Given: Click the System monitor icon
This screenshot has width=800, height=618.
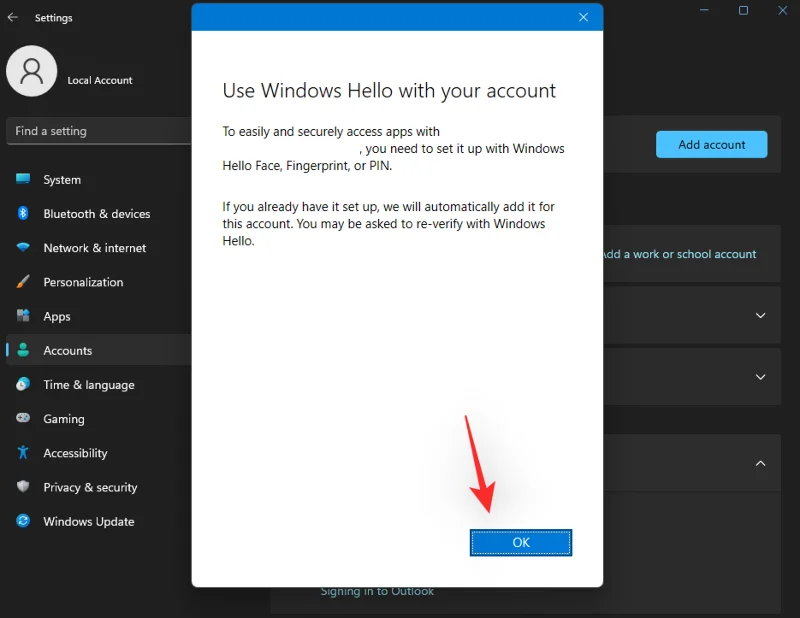Looking at the screenshot, I should pos(23,179).
